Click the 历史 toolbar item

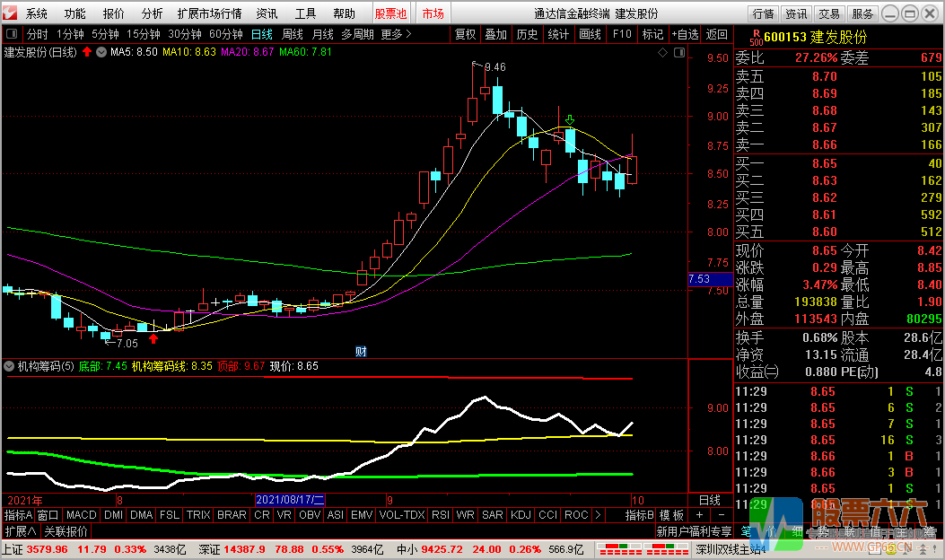528,34
